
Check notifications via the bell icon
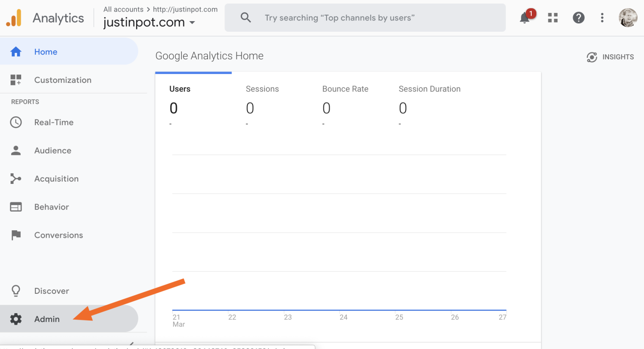(524, 17)
